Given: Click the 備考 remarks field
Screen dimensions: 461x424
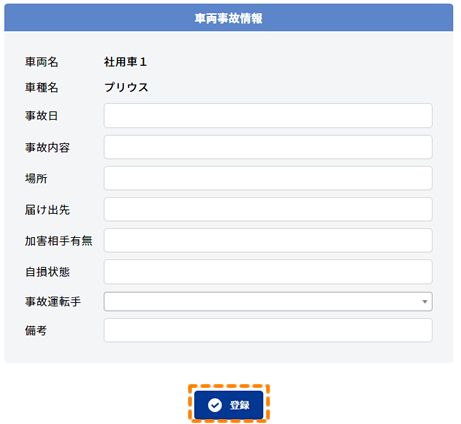Looking at the screenshot, I should tap(268, 330).
